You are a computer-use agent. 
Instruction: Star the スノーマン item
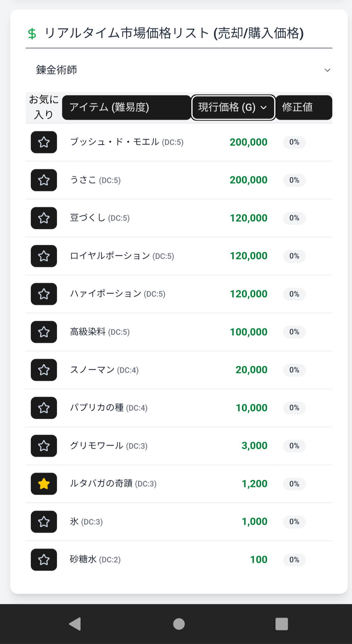coord(44,370)
